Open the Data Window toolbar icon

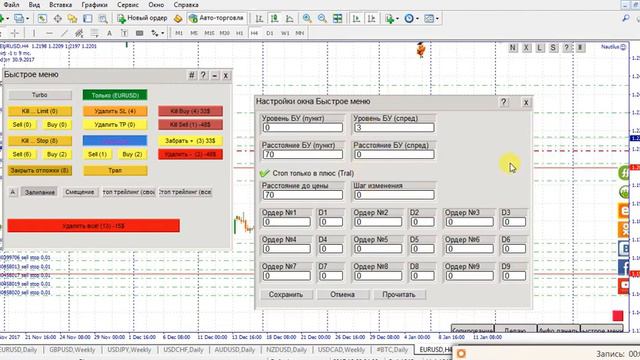coord(58,18)
